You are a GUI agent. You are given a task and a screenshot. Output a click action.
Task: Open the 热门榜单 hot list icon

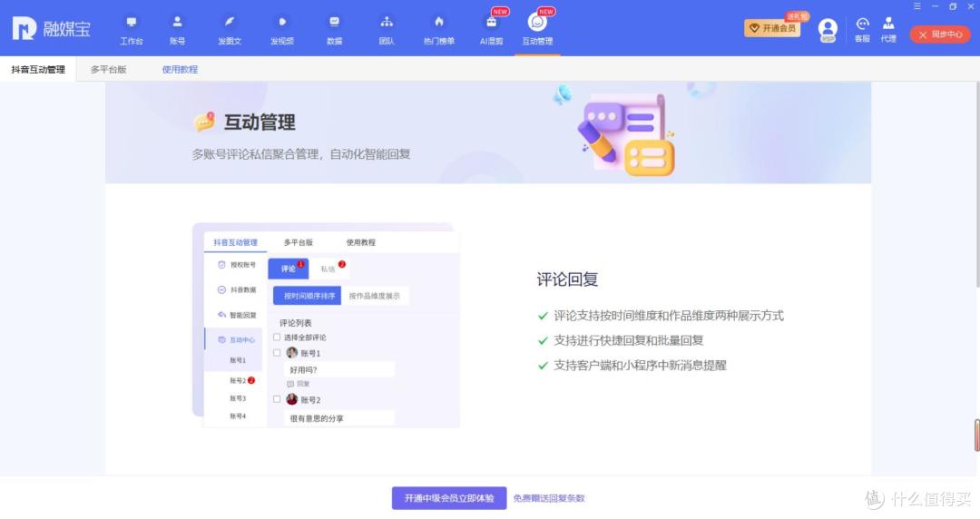click(x=439, y=30)
